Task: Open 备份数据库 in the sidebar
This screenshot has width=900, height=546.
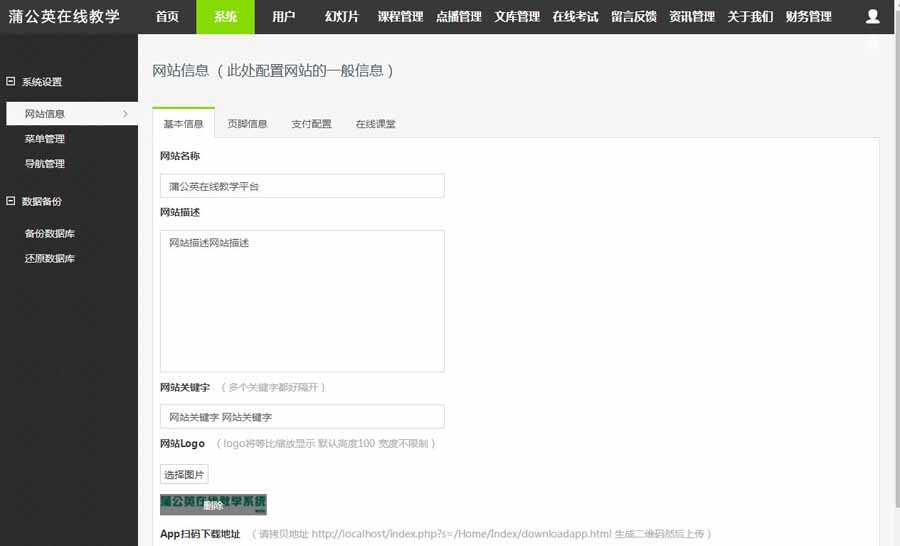Action: tap(50, 234)
